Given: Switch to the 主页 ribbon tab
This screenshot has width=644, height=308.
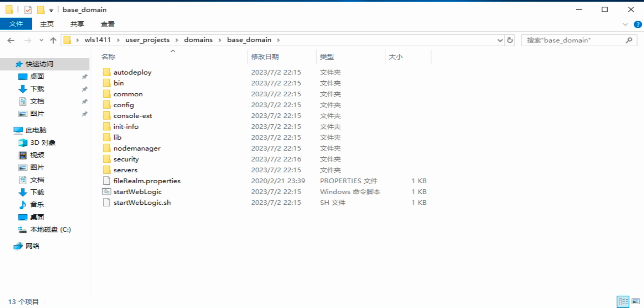Looking at the screenshot, I should click(47, 24).
